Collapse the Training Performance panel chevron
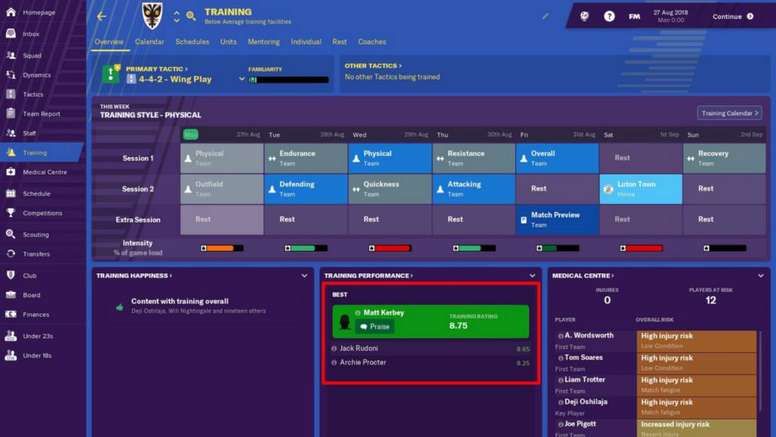The height and width of the screenshot is (437, 776). click(533, 276)
